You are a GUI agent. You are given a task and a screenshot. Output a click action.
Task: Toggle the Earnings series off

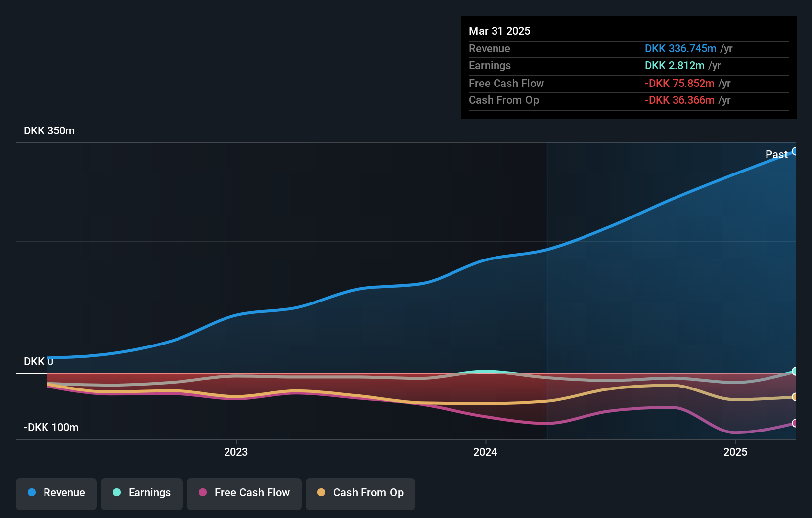point(141,493)
